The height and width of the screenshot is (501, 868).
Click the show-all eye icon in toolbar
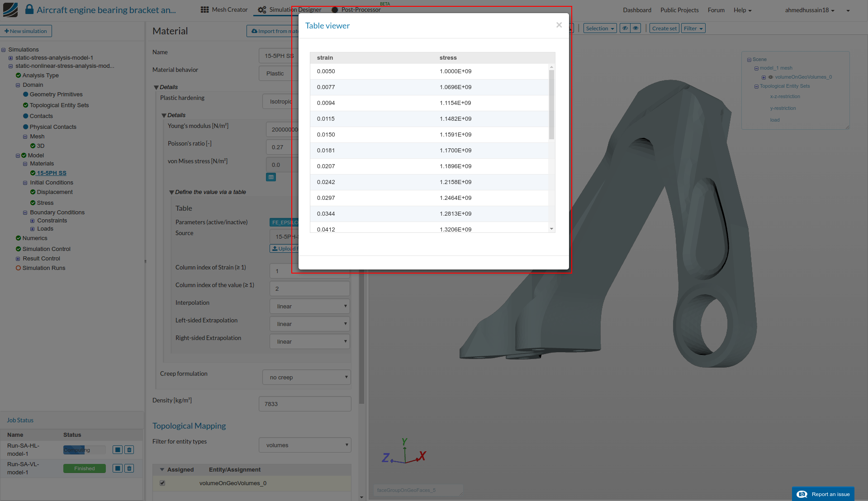tap(636, 28)
